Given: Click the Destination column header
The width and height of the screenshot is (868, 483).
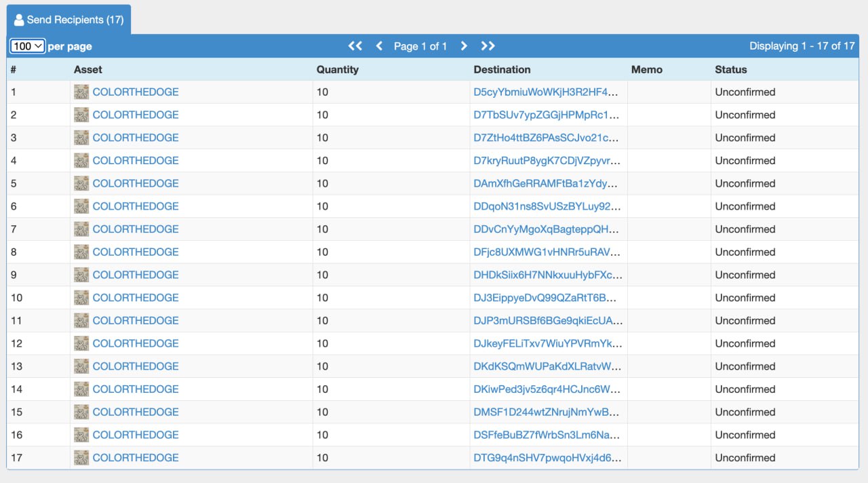Looking at the screenshot, I should tap(502, 69).
